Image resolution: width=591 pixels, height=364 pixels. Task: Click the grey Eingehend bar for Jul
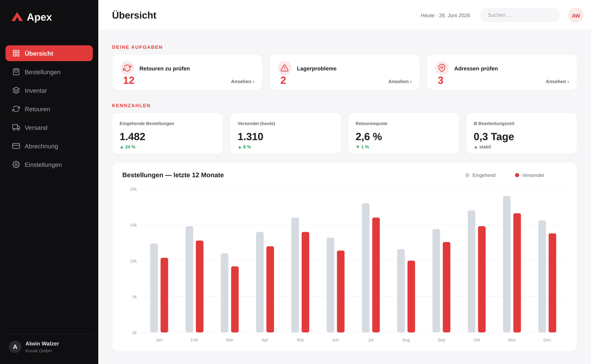[366, 268]
